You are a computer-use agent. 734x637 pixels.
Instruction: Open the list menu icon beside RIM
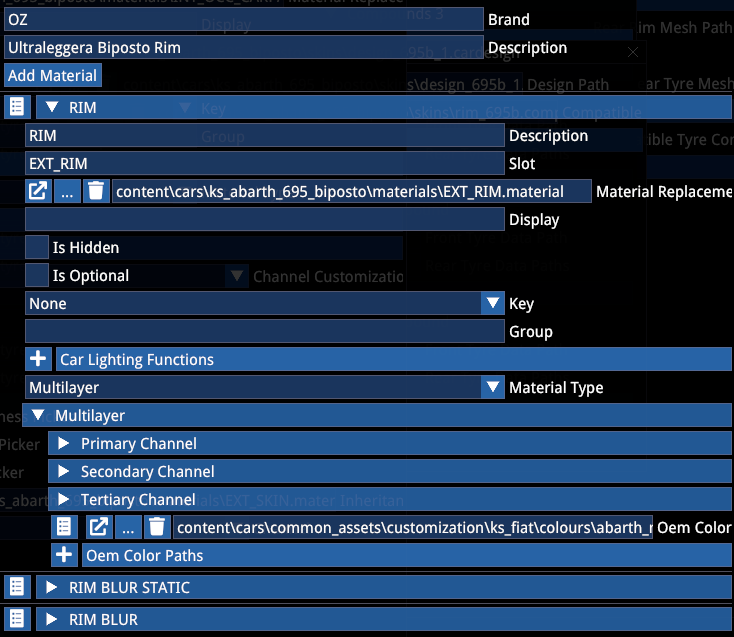click(x=17, y=107)
